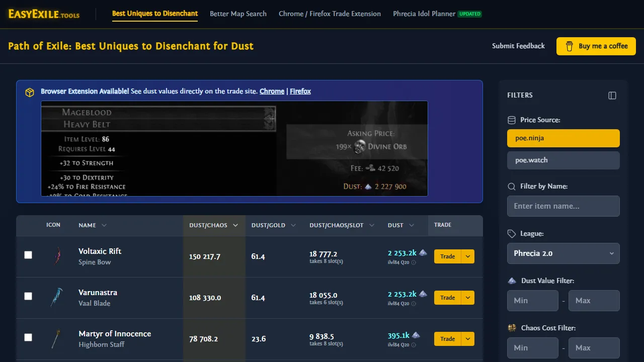The height and width of the screenshot is (362, 644).
Task: Click the Submit Feedback link
Action: pos(518,46)
